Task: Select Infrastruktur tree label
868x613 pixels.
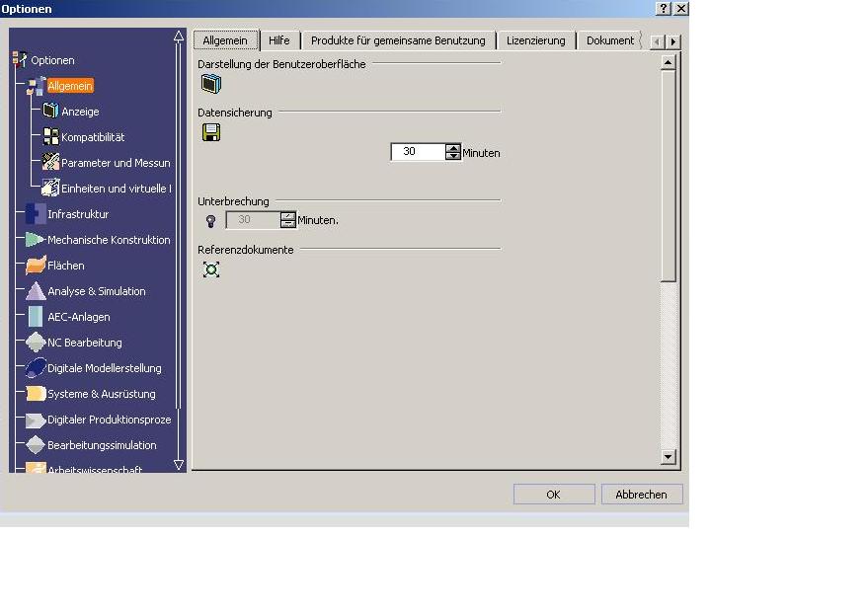Action: (x=78, y=214)
